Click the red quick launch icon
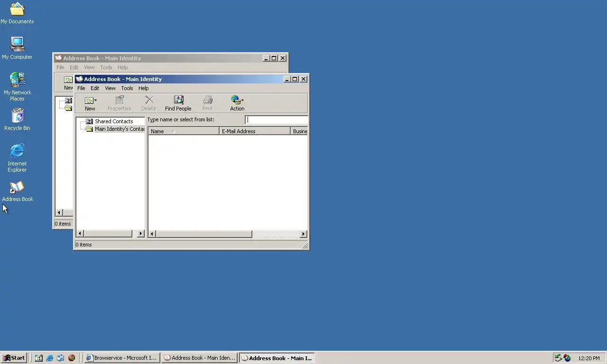The image size is (607, 364). pos(72,358)
